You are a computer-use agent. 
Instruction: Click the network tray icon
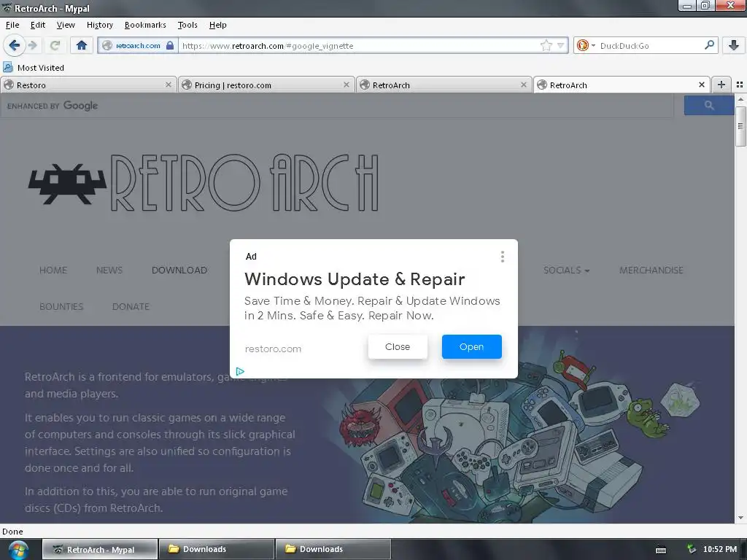coord(692,549)
